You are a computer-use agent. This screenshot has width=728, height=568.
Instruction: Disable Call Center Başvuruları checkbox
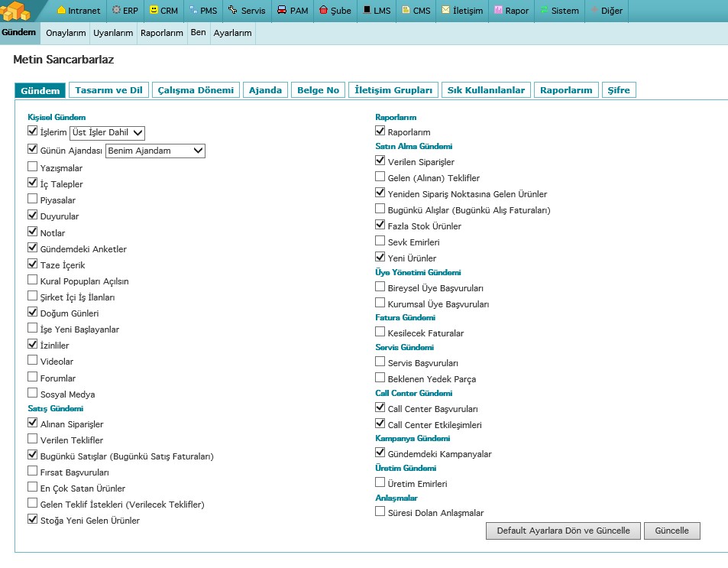(380, 408)
